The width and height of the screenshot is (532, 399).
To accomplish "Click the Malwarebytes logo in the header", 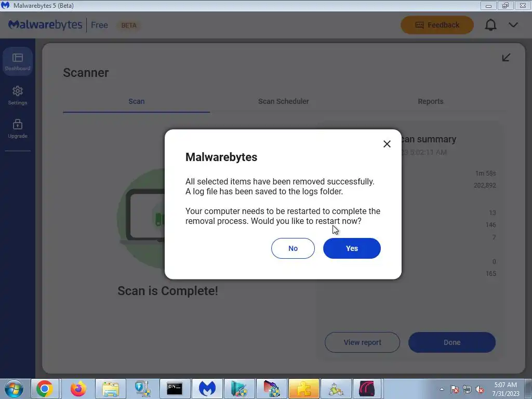I will coord(45,25).
